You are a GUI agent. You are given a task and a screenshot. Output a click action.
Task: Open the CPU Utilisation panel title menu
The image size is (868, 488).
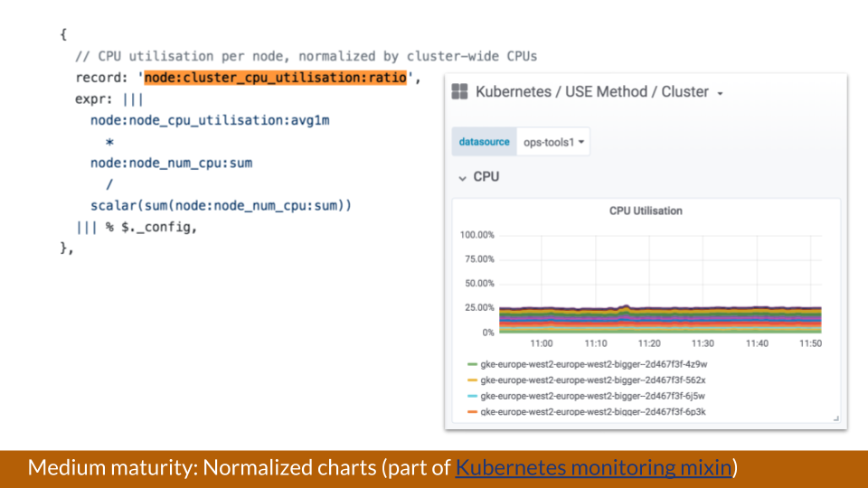tap(646, 211)
